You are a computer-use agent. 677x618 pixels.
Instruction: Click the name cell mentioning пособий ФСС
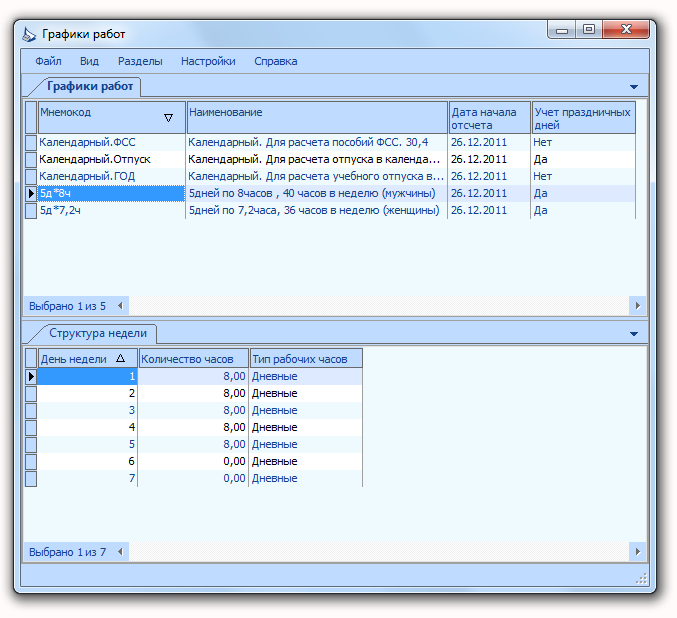pos(316,143)
